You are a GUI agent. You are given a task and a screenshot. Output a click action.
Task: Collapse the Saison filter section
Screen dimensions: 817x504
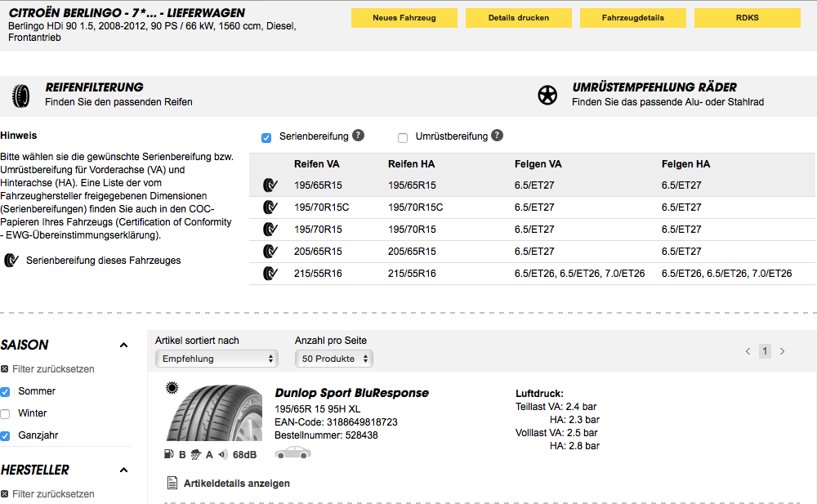123,345
